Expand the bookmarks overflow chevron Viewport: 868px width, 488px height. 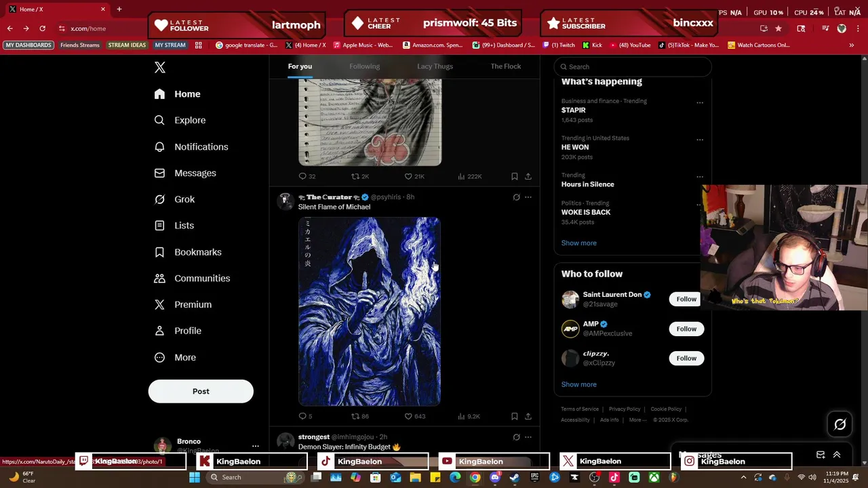click(851, 45)
